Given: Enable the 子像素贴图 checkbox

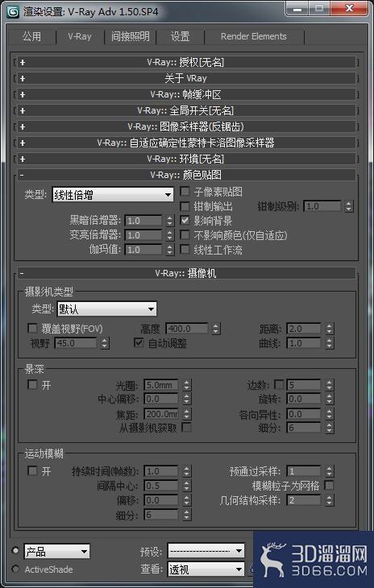Looking at the screenshot, I should [x=185, y=192].
